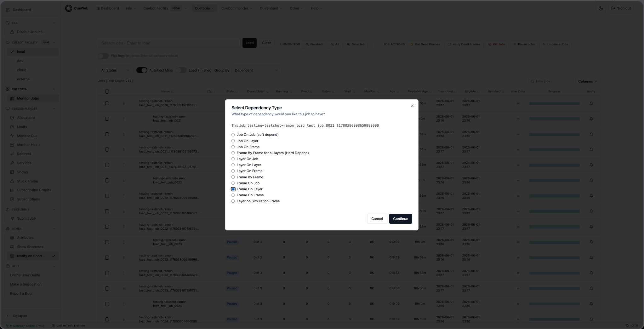
Task: Open row actions menu for load_test_job_0024
Action: tap(124, 304)
